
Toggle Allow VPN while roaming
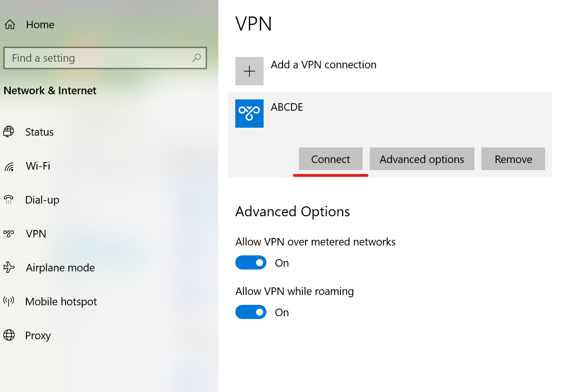(251, 312)
